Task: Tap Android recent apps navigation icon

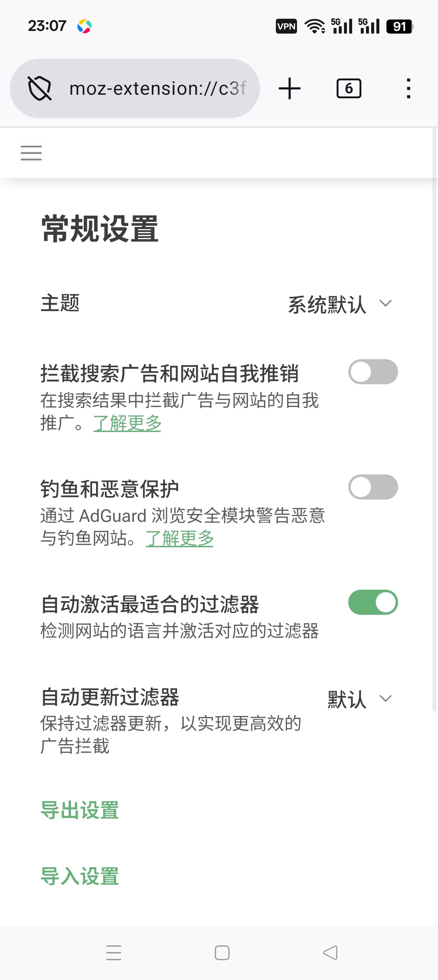Action: 114,953
